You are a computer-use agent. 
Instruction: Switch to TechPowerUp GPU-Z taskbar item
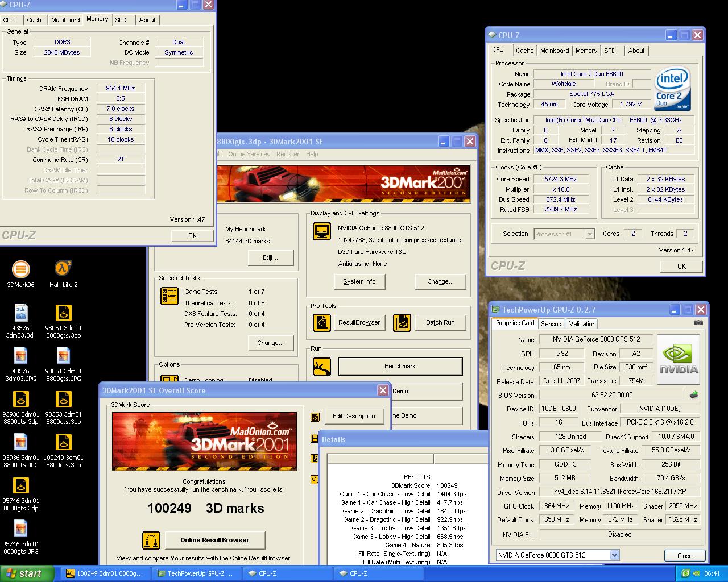[195, 573]
